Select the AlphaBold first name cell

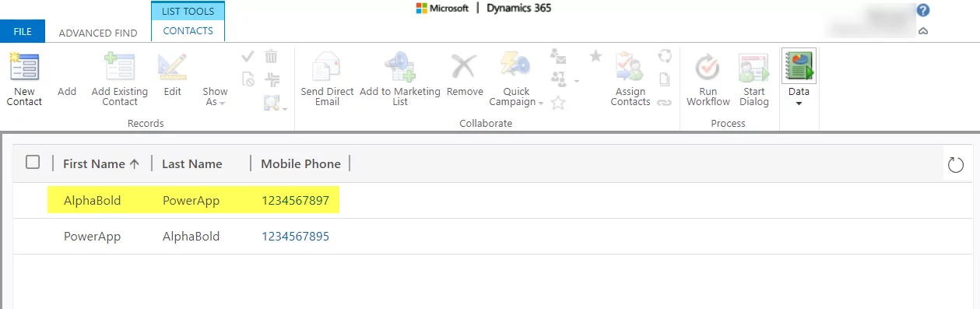(93, 201)
